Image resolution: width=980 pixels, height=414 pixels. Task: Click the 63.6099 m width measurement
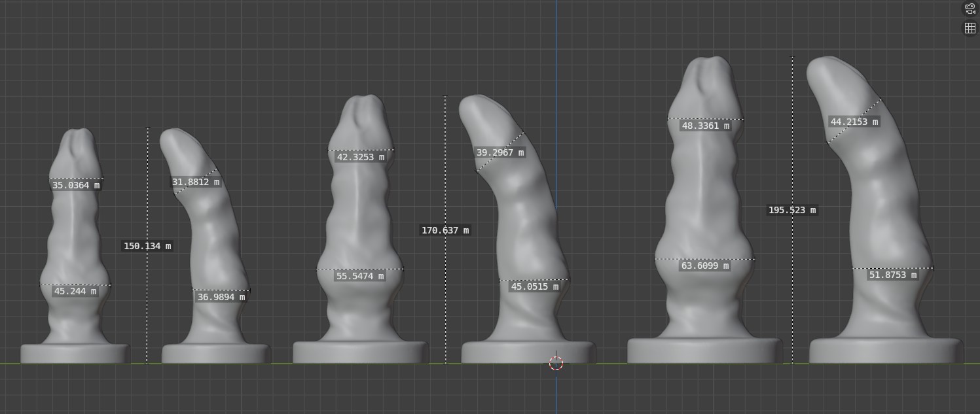click(705, 266)
